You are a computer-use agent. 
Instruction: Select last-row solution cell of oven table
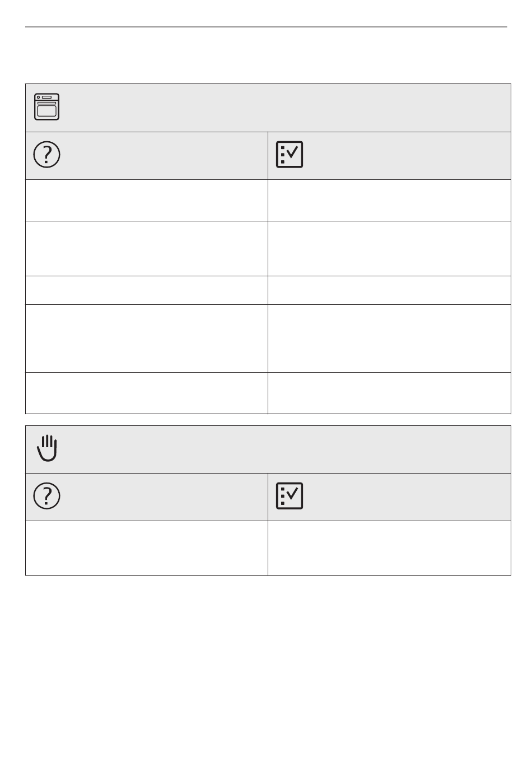[x=389, y=393]
